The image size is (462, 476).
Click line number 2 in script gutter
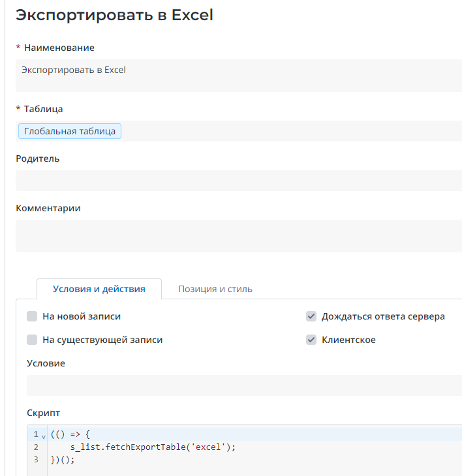pos(36,447)
